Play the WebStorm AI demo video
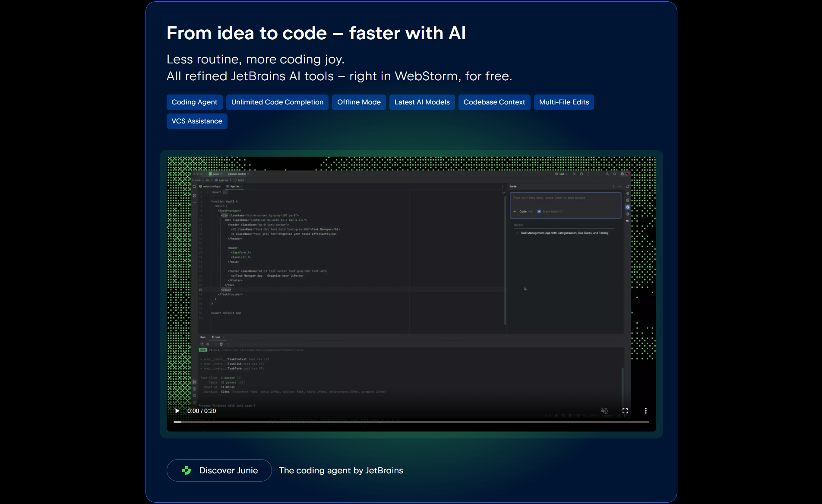Viewport: 822px width, 504px height. coord(177,411)
